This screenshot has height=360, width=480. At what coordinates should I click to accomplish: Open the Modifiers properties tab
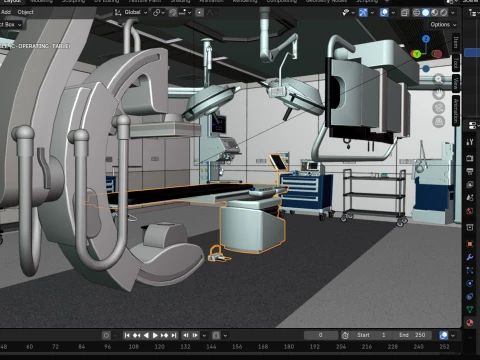coord(470,257)
